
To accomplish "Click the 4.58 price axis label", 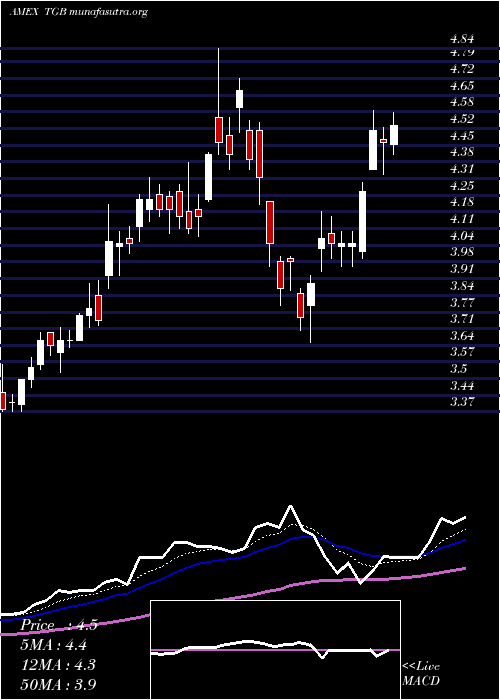I will [x=462, y=102].
